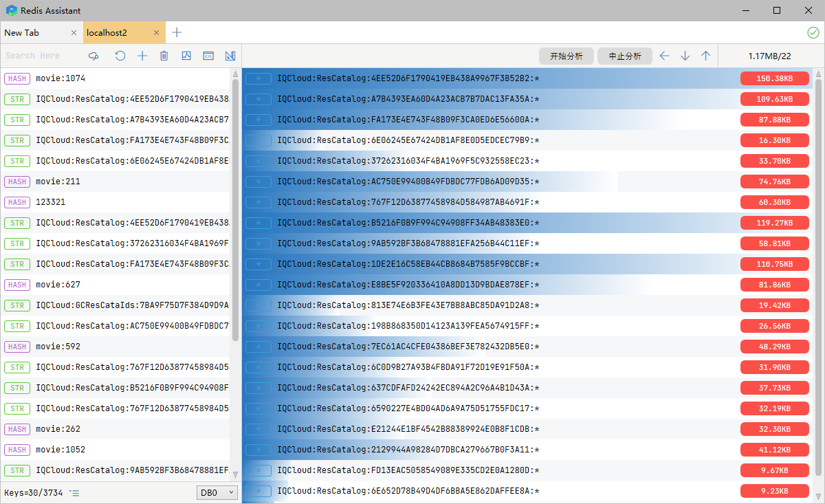Click the Keys=30/3734 status text

point(34,493)
